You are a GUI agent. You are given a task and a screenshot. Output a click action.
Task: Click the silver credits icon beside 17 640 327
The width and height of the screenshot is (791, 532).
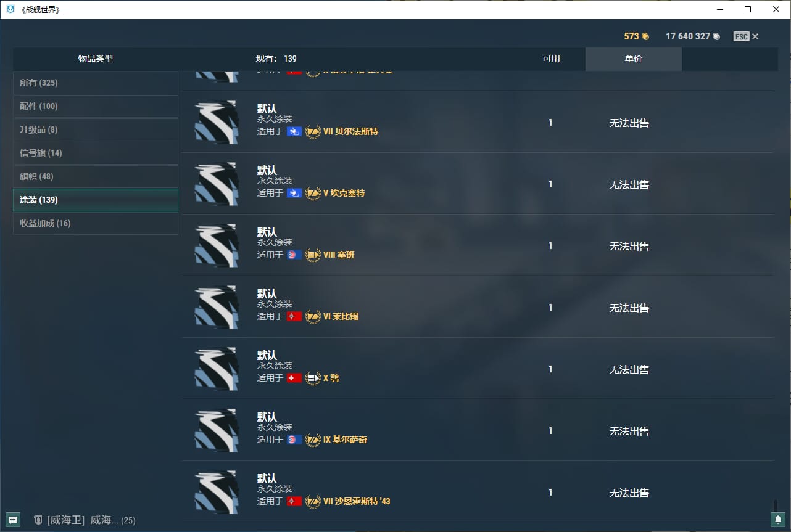tap(716, 36)
